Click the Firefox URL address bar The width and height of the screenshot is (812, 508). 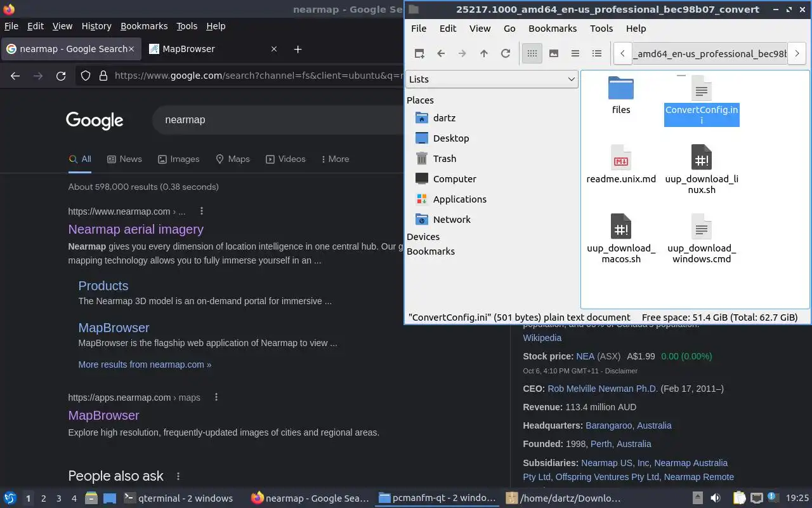(x=259, y=76)
